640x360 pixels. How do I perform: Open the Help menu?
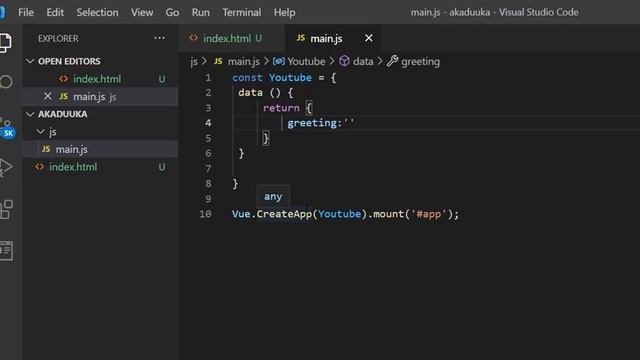tap(284, 12)
